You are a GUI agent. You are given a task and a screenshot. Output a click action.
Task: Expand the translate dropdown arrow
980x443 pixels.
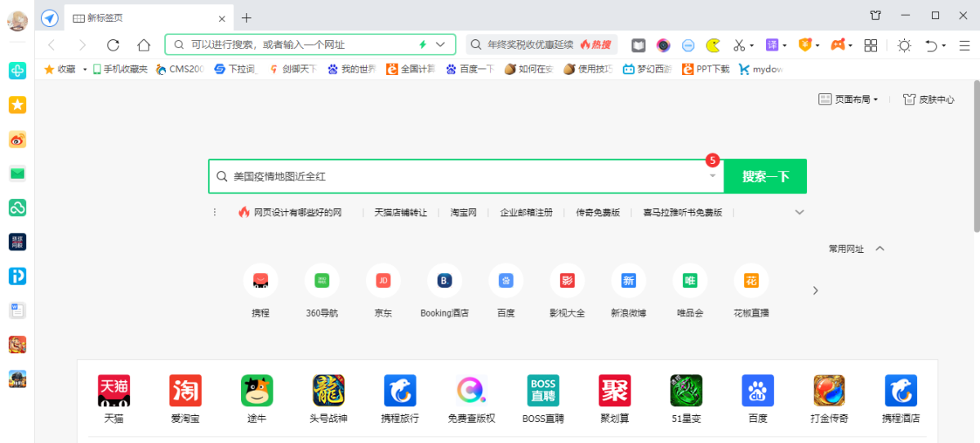[785, 46]
